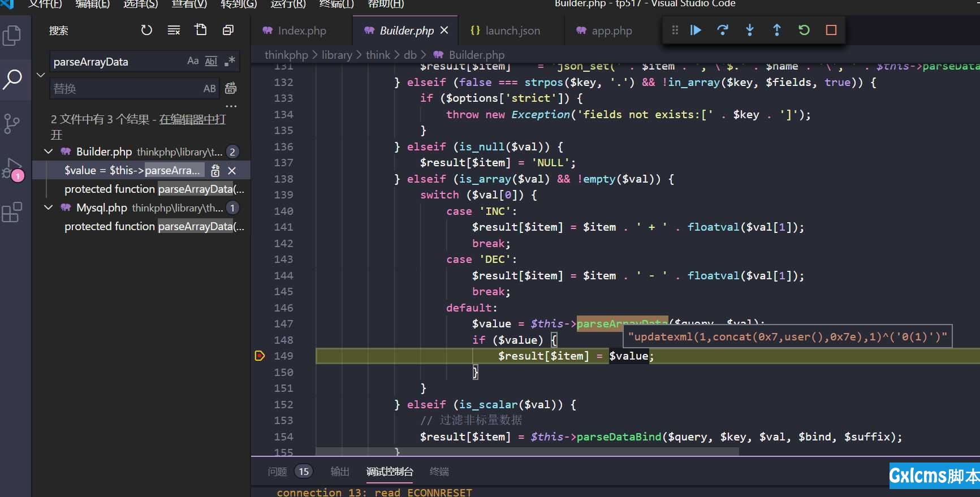The height and width of the screenshot is (497, 980).
Task: Switch to the app.php tab
Action: [x=611, y=31]
